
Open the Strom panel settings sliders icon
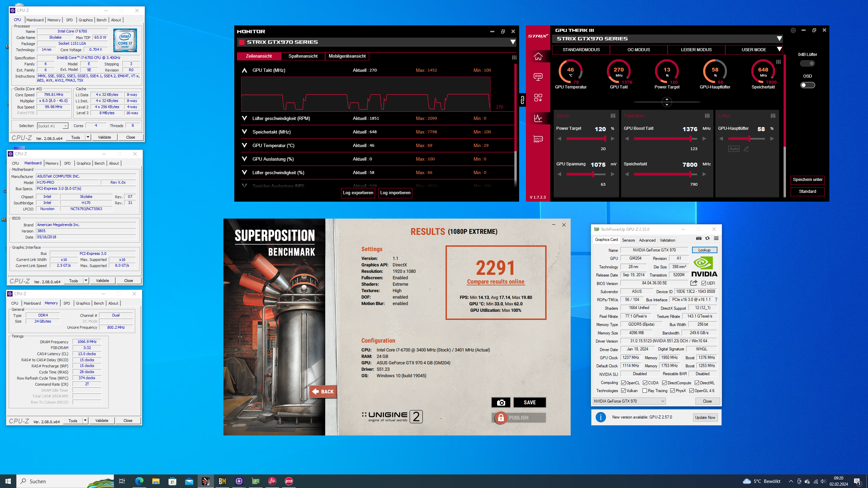pos(613,116)
